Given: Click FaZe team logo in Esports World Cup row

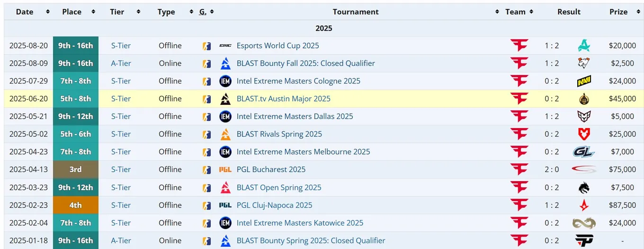Looking at the screenshot, I should pyautogui.click(x=519, y=46).
